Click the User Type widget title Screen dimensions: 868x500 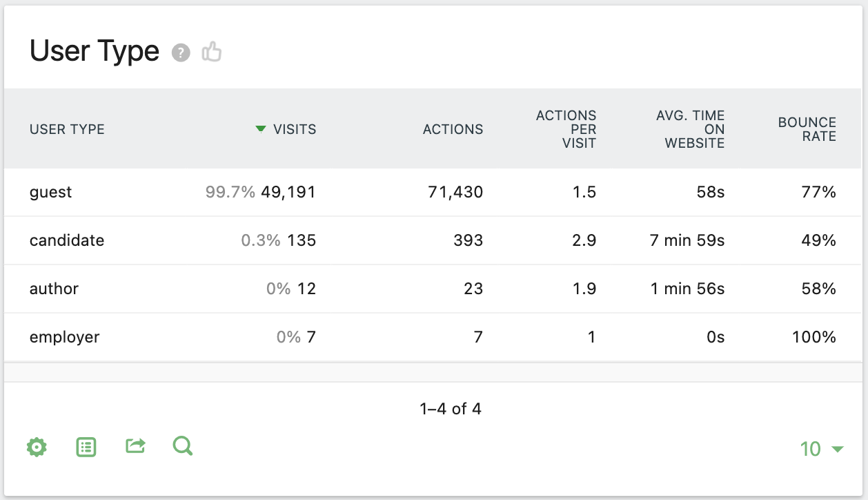(x=95, y=52)
